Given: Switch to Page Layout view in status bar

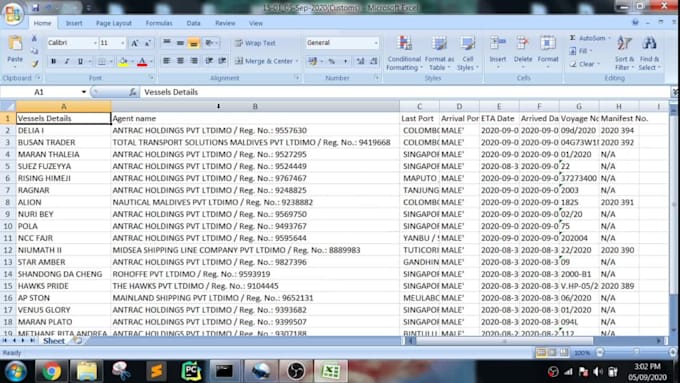Looking at the screenshot, I should tap(552, 353).
